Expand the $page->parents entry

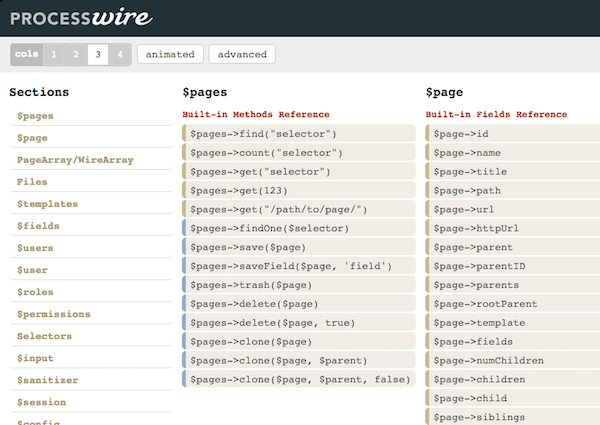click(x=513, y=285)
